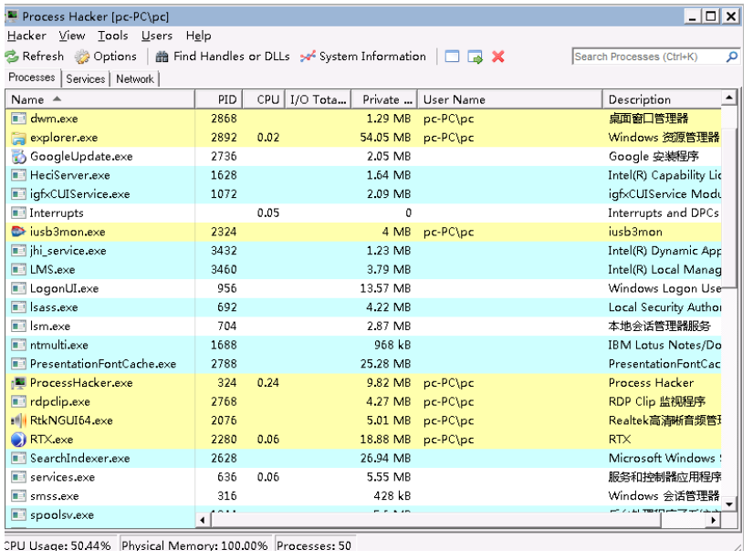Select the LMS.exe row name
The height and width of the screenshot is (560, 753).
point(52,270)
